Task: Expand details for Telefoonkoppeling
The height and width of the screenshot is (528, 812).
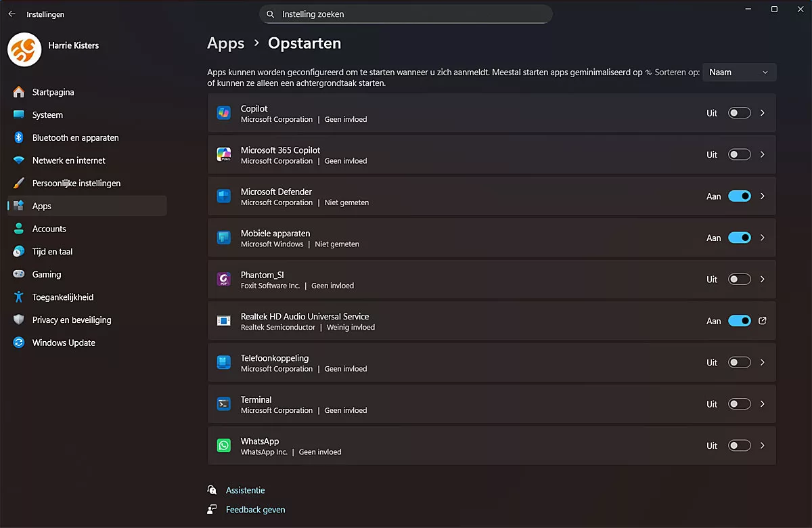Action: (x=763, y=362)
